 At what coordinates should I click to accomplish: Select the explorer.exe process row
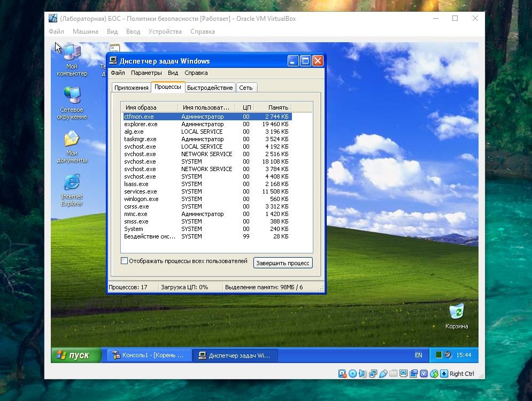tap(207, 124)
